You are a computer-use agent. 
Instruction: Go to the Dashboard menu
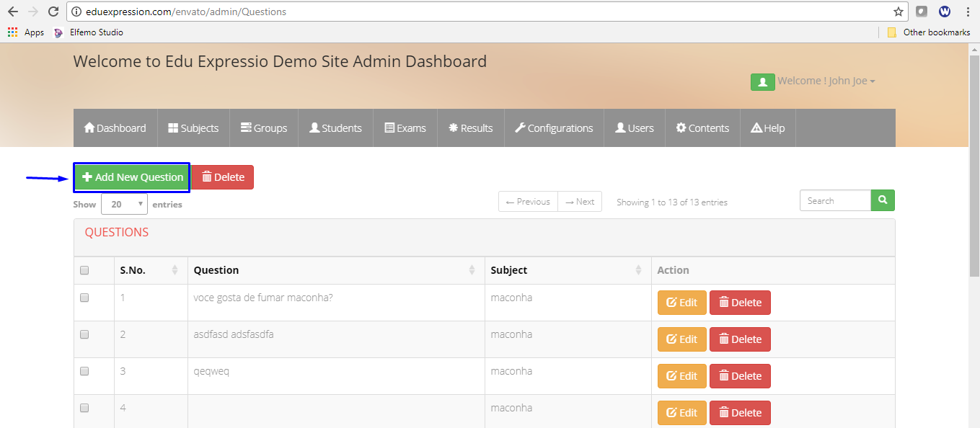tap(115, 128)
